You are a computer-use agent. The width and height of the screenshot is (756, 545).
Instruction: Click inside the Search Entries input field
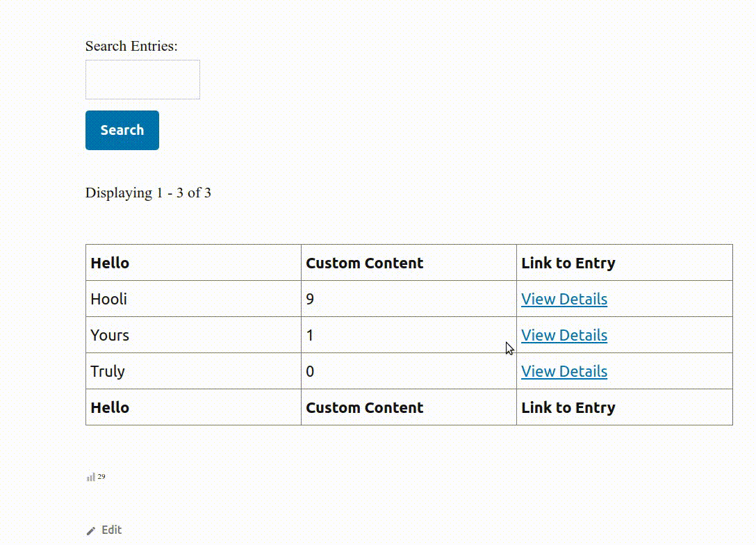pyautogui.click(x=142, y=79)
